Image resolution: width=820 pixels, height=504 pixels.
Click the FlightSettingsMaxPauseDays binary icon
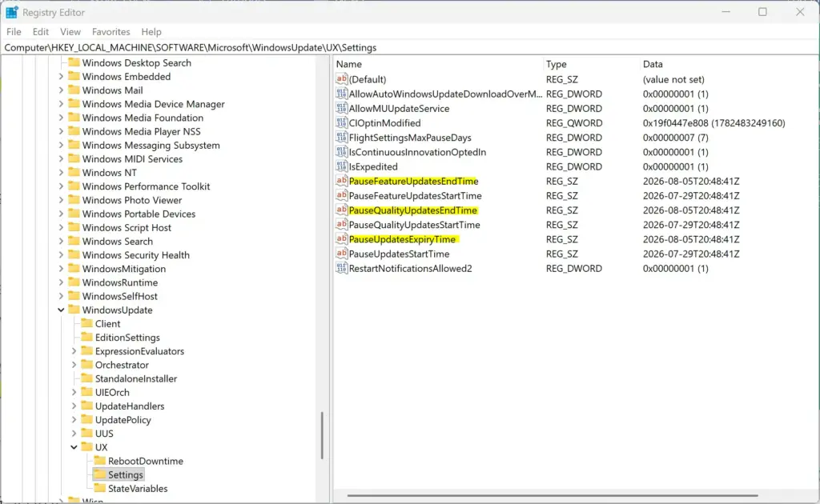[x=341, y=138]
